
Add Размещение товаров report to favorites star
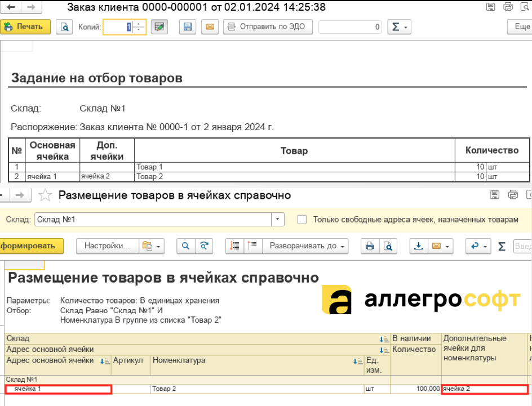pos(45,195)
